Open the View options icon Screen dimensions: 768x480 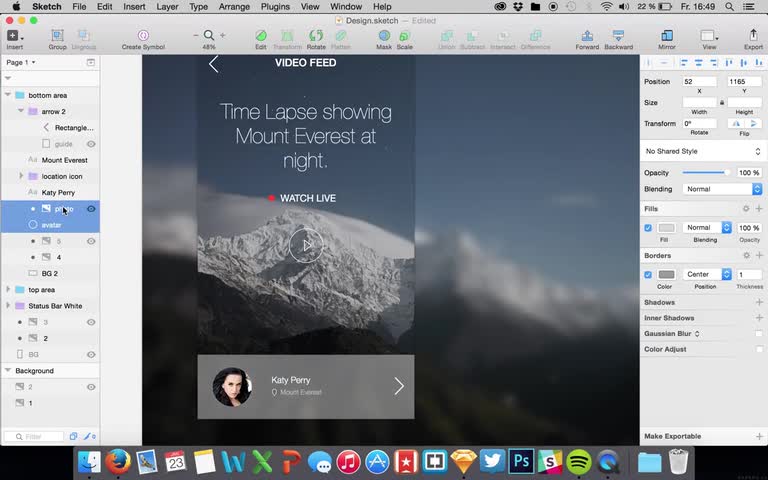(x=709, y=35)
